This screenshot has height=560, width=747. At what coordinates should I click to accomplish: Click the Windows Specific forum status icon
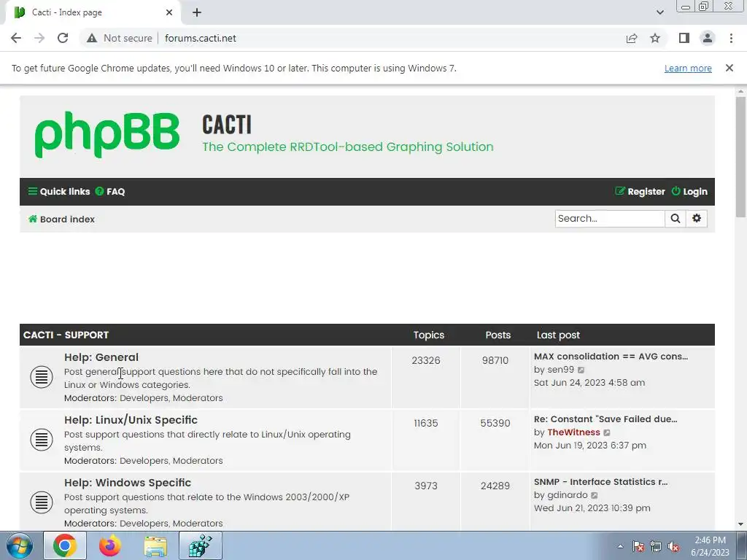click(x=42, y=502)
